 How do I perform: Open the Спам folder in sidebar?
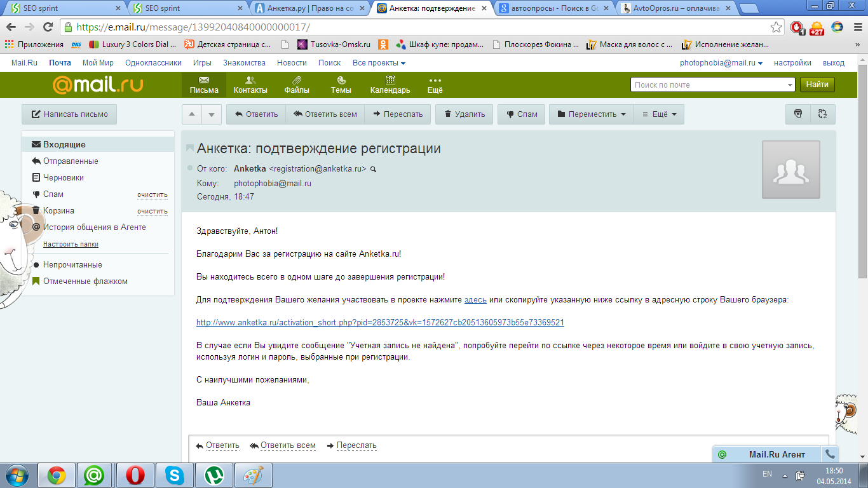[x=53, y=194]
